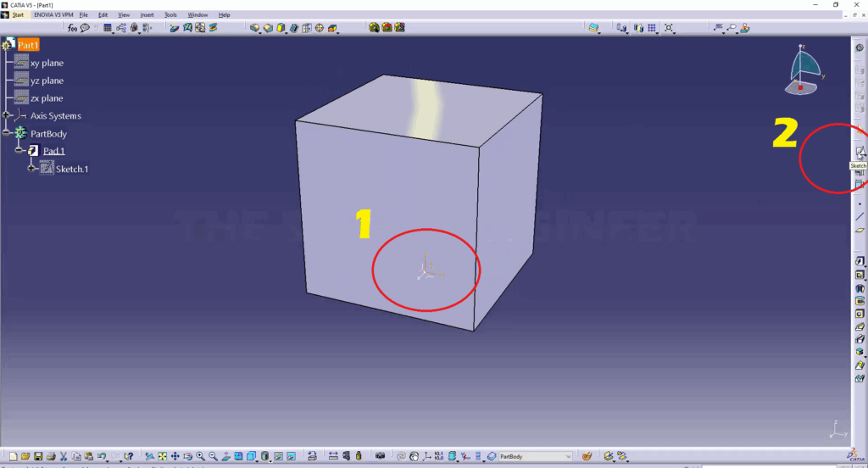Click the Print icon in bottom toolbar
868x468 pixels.
51,456
